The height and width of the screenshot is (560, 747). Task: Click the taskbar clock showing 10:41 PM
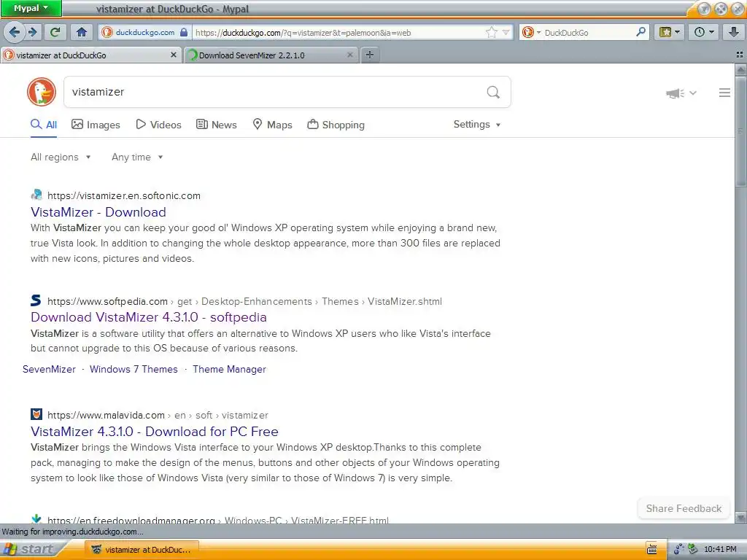pyautogui.click(x=720, y=550)
